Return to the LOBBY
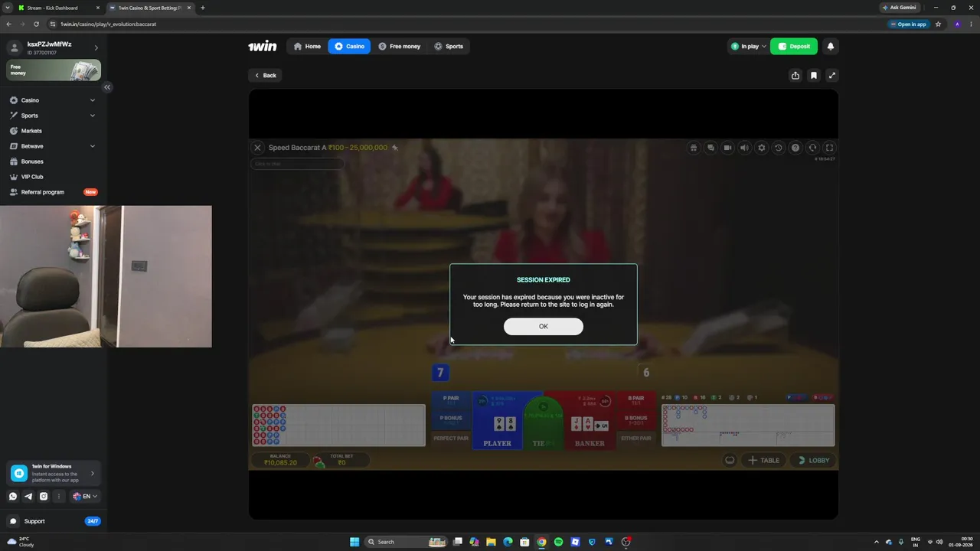 click(813, 460)
